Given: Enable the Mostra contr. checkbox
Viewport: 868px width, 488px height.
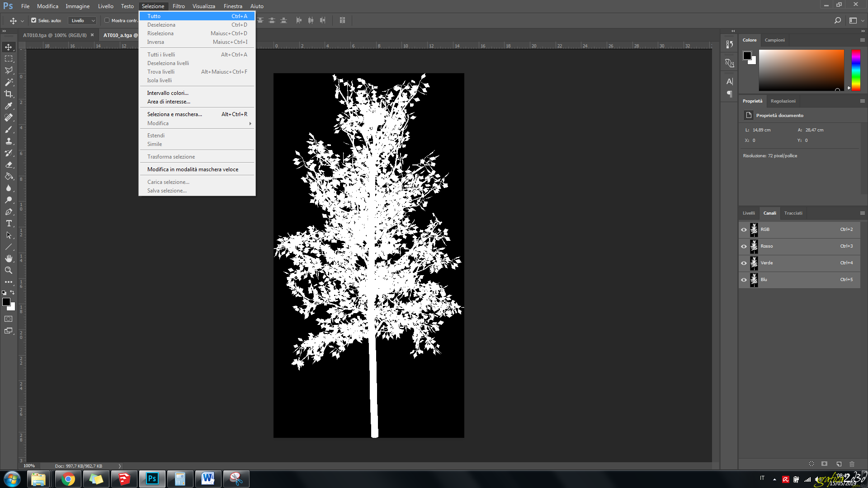Looking at the screenshot, I should click(x=107, y=20).
